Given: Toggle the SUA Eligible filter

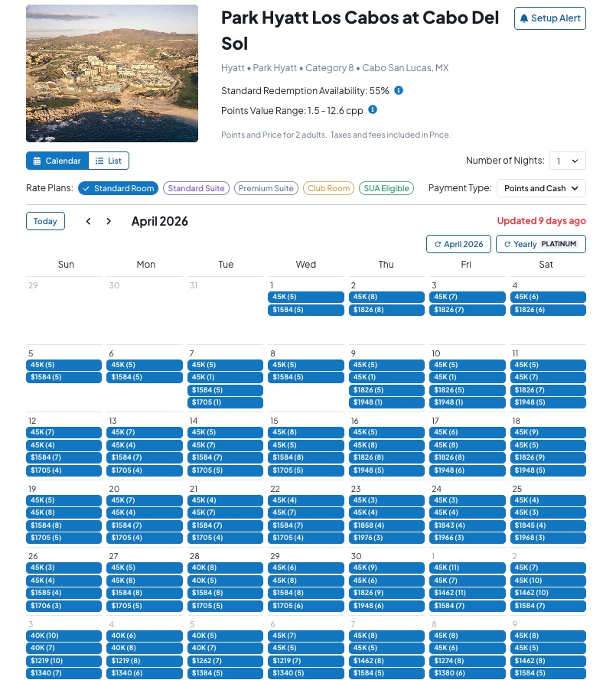Looking at the screenshot, I should (386, 188).
